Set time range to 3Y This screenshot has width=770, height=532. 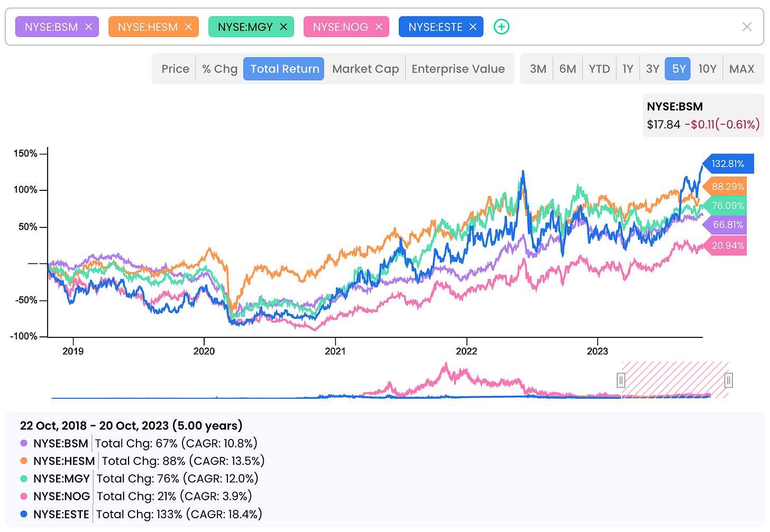pos(653,69)
